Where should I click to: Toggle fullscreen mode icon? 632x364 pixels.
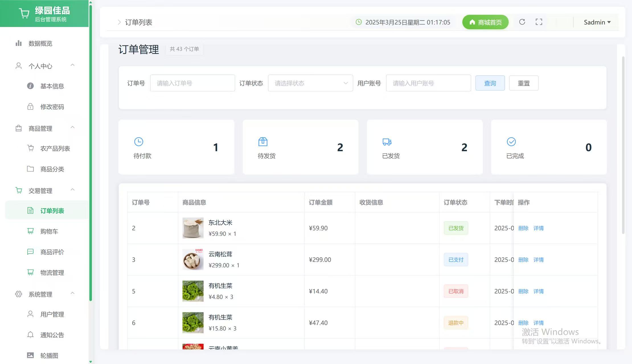(539, 22)
